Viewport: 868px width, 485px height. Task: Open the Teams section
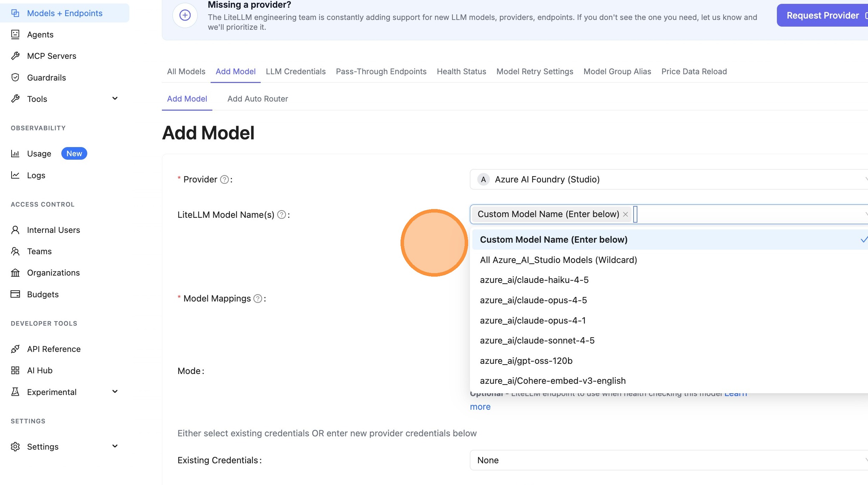(x=39, y=251)
